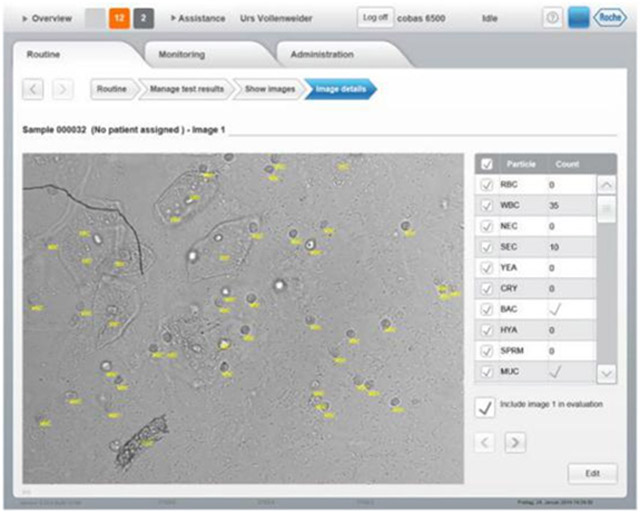Toggle Include image 1 in evaluation
Screen dimensions: 640x513
(486, 407)
